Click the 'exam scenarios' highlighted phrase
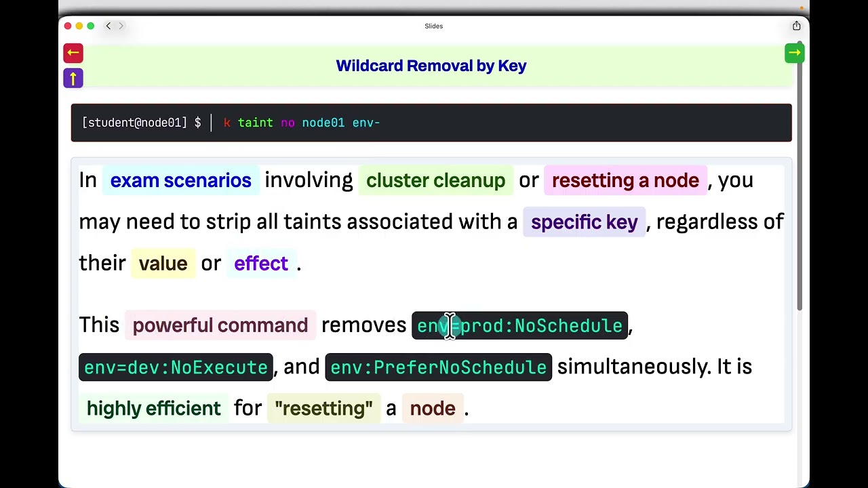The width and height of the screenshot is (868, 488). click(181, 180)
